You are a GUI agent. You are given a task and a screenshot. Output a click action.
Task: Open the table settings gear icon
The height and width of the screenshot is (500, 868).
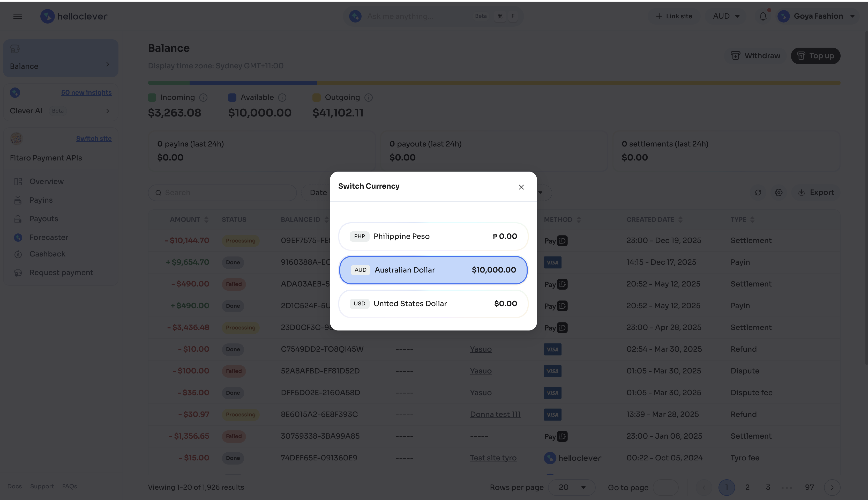[x=779, y=193]
